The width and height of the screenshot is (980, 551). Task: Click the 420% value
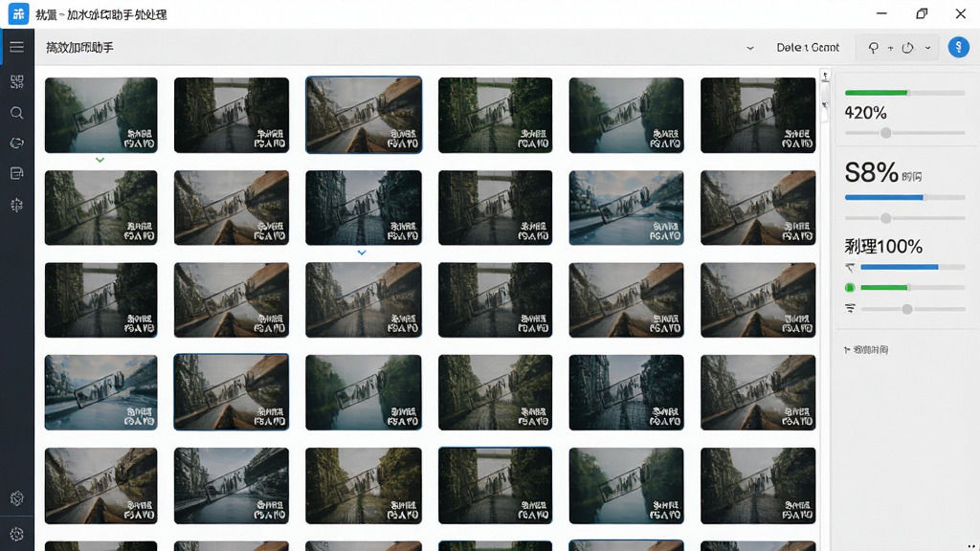pos(865,113)
